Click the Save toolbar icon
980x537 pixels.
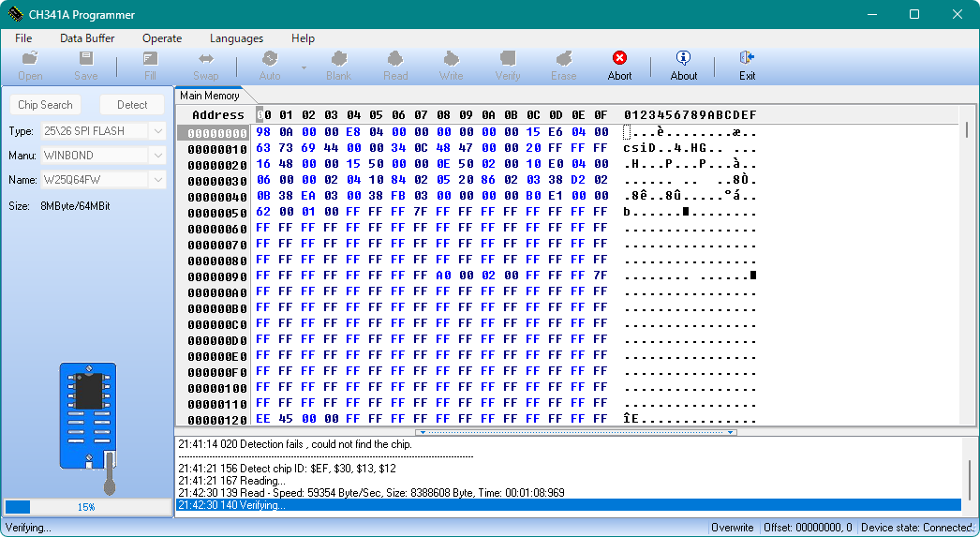pyautogui.click(x=85, y=66)
